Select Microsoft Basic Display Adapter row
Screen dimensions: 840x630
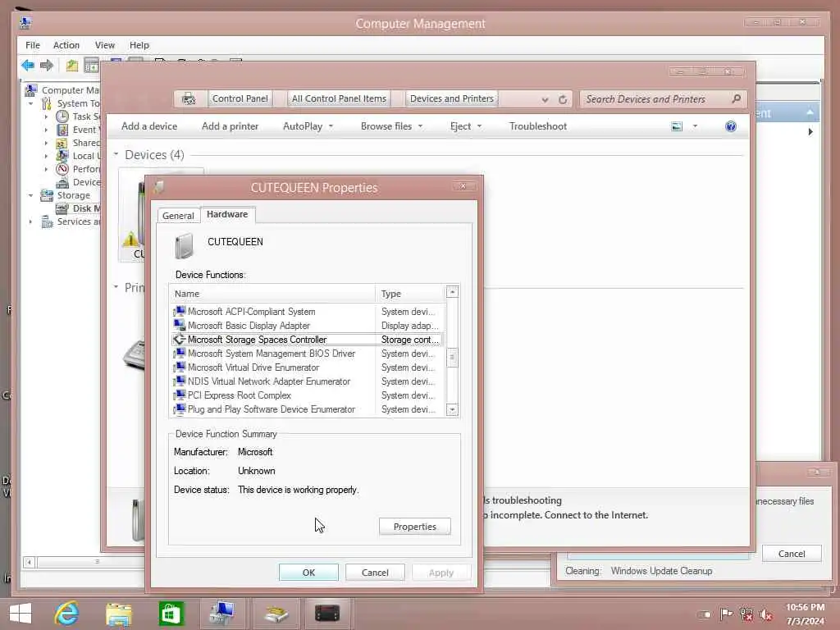[307, 326]
